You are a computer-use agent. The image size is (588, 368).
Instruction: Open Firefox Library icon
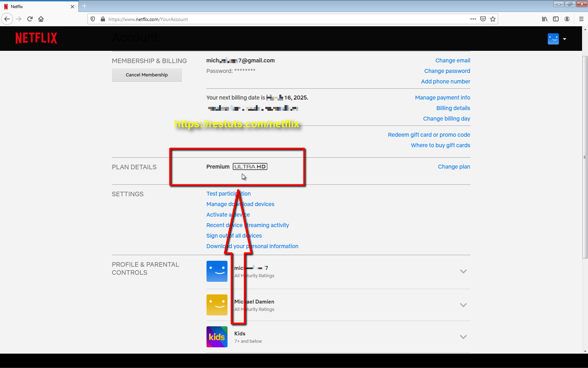click(545, 19)
